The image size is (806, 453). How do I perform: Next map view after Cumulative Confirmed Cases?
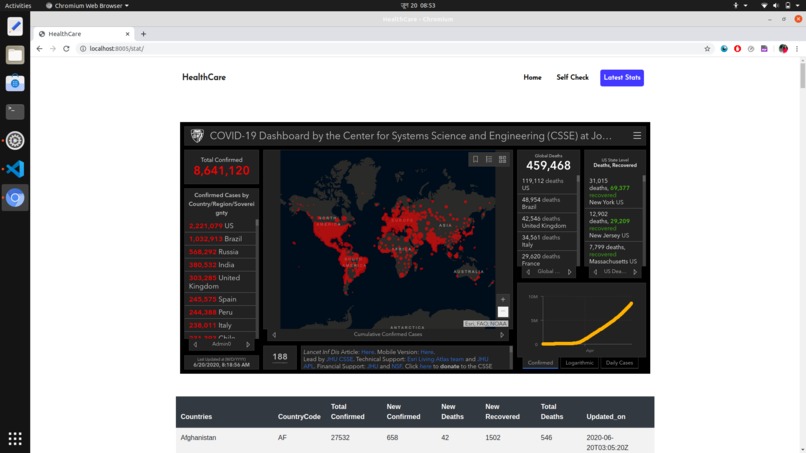[x=502, y=335]
